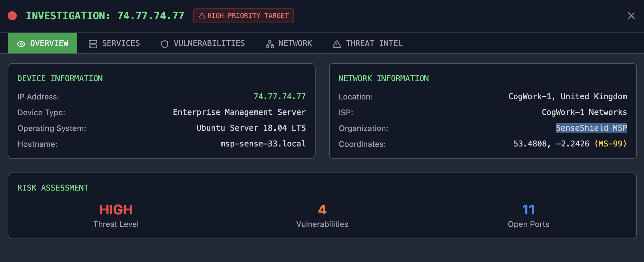The width and height of the screenshot is (644, 262).
Task: Click the red status dot in header
Action: (12, 16)
